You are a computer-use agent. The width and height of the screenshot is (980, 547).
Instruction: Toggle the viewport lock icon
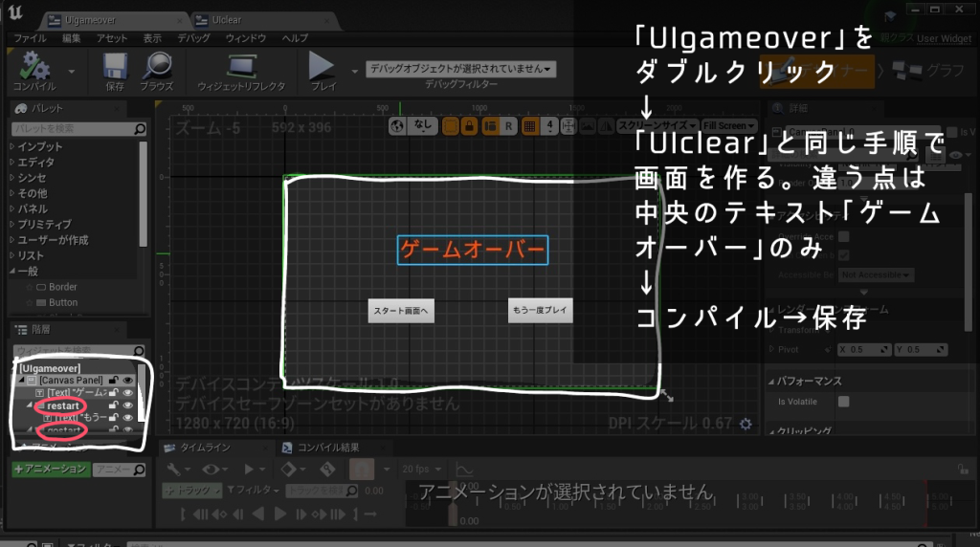coord(469,125)
